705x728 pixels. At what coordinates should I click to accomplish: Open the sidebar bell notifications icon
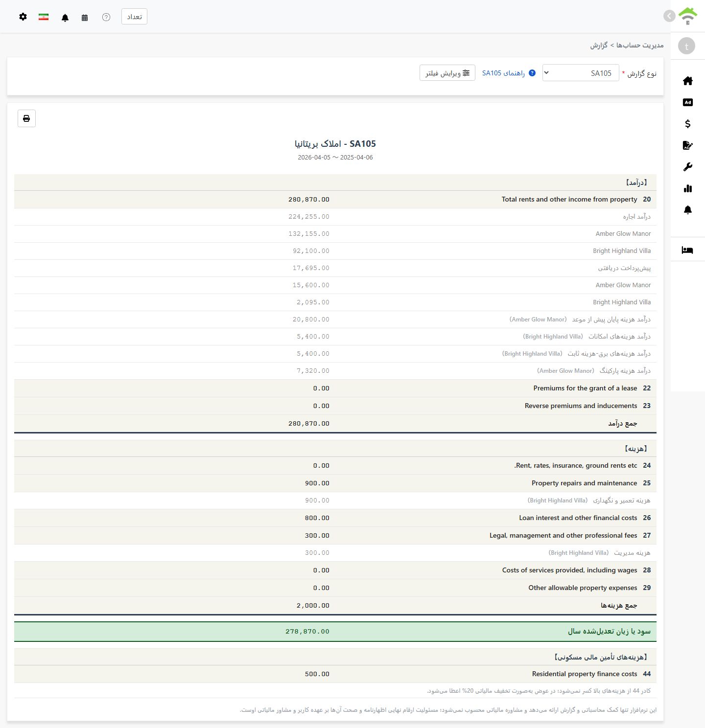pos(687,210)
